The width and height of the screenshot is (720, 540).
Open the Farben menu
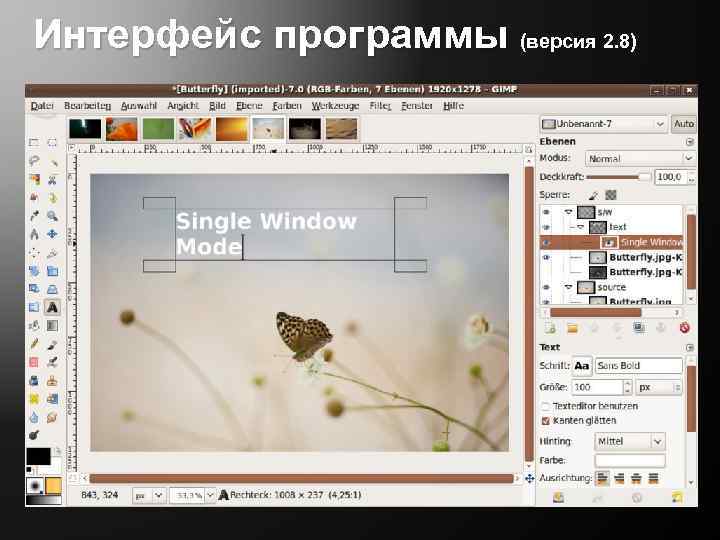pyautogui.click(x=287, y=106)
